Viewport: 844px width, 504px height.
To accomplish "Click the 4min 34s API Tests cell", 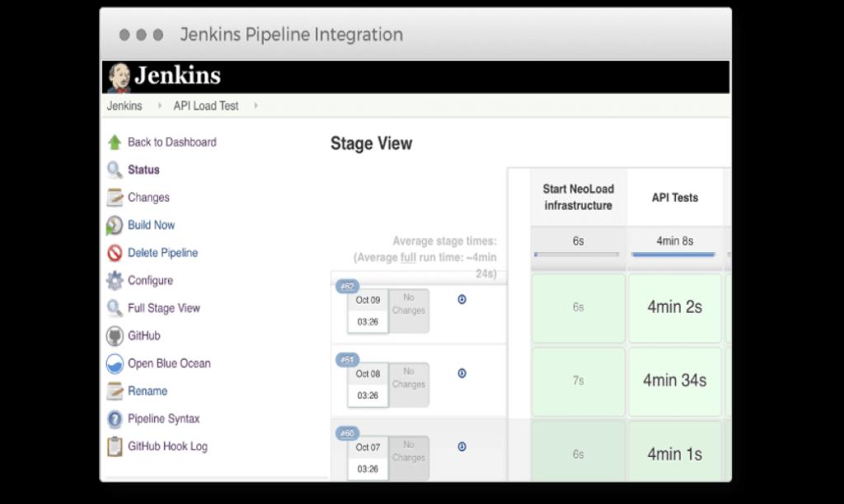I will (x=674, y=380).
